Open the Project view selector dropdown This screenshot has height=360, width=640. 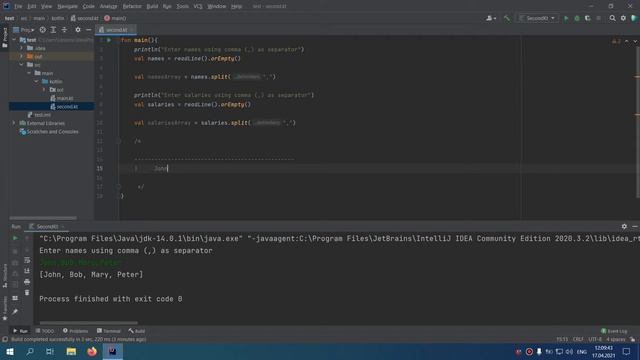pos(24,30)
